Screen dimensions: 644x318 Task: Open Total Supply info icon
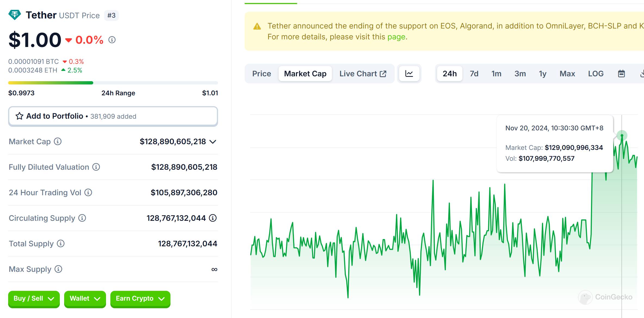(61, 244)
